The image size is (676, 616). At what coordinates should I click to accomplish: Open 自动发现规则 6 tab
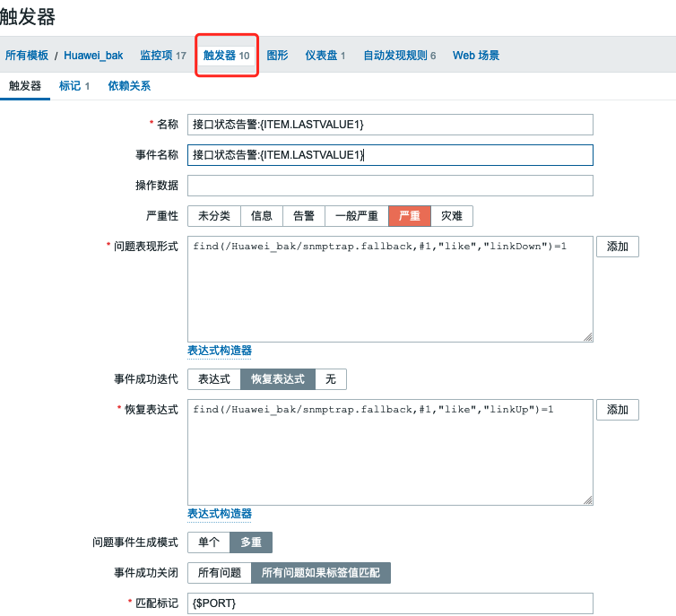pyautogui.click(x=399, y=56)
